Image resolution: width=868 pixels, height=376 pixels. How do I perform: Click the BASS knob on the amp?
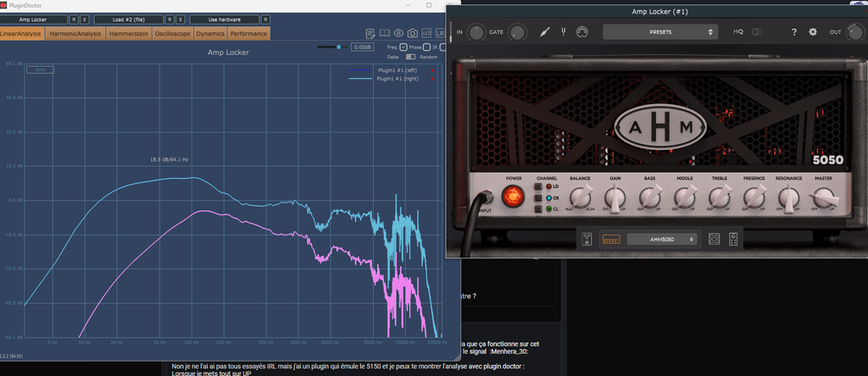point(649,196)
